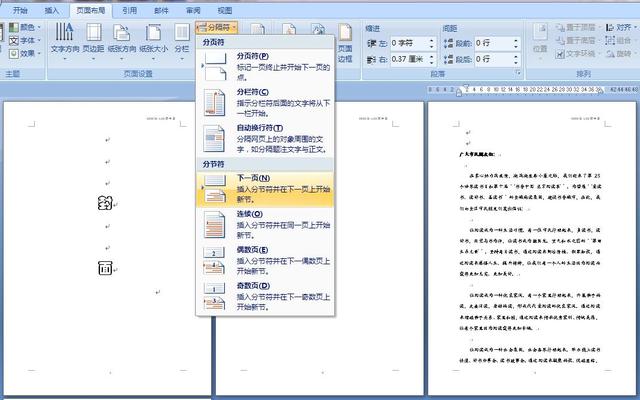
Task: Open the Paper Size (纸张大小) tool
Action: click(x=153, y=41)
